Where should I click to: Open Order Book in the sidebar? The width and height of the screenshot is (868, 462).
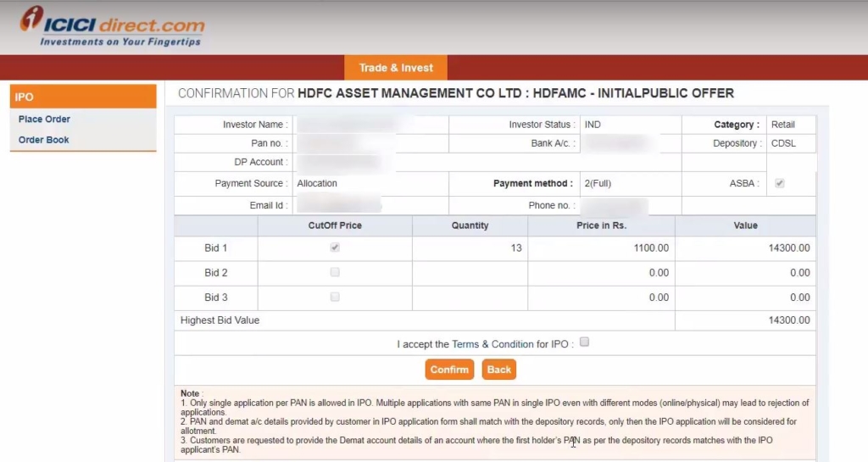44,140
